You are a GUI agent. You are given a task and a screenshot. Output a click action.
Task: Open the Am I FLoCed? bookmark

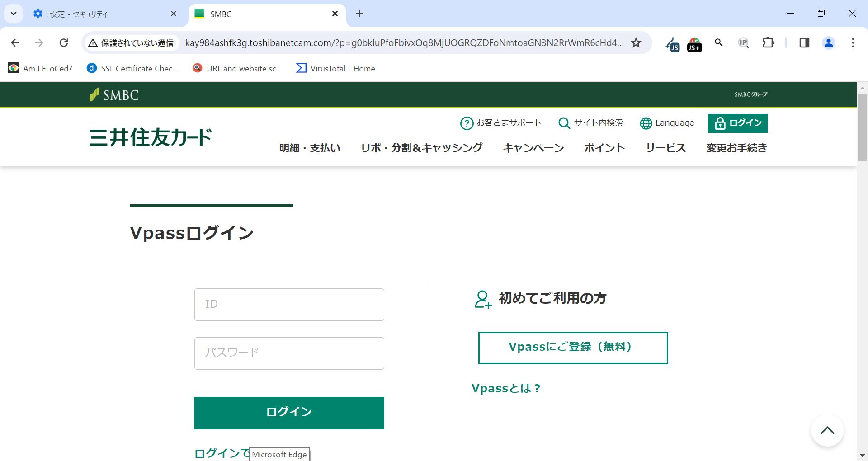tap(40, 68)
